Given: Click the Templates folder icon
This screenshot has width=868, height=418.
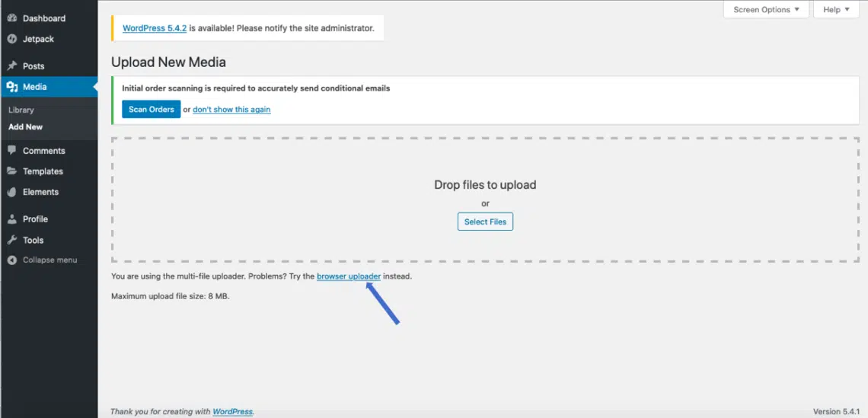Looking at the screenshot, I should click(x=11, y=171).
